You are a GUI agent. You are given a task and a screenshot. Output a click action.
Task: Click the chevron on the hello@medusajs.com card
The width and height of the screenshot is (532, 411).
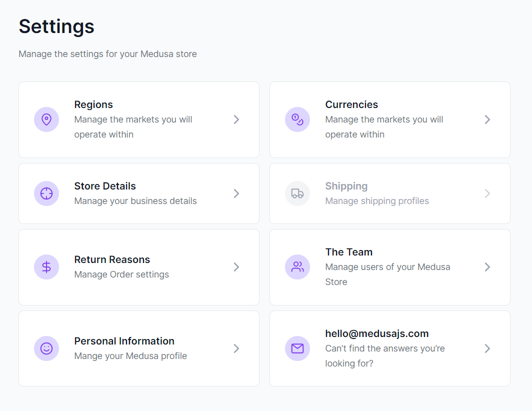pyautogui.click(x=487, y=348)
